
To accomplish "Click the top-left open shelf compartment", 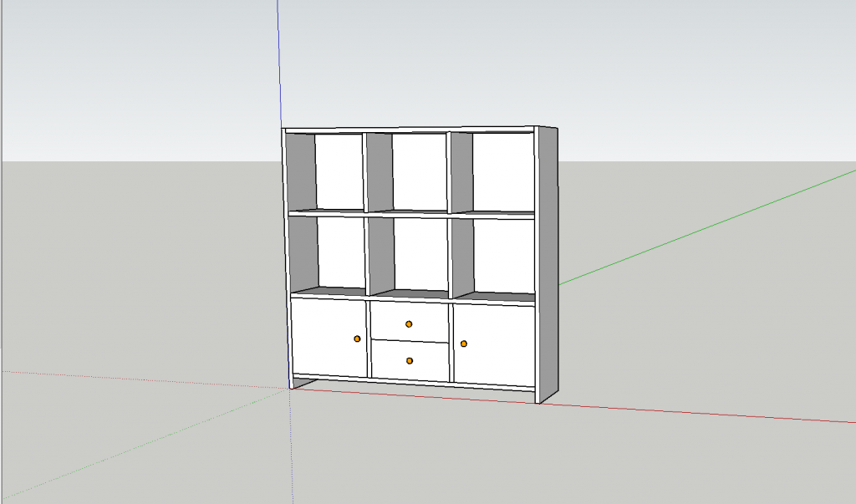I will click(x=325, y=171).
